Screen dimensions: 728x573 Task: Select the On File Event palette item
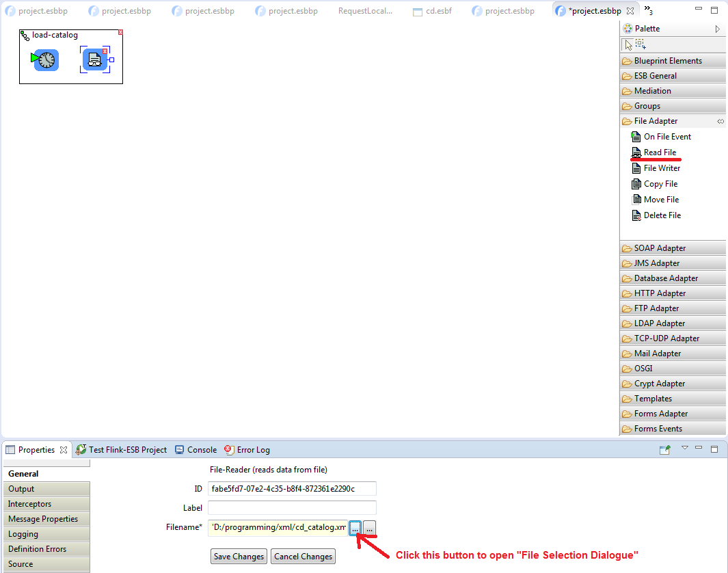(x=666, y=137)
